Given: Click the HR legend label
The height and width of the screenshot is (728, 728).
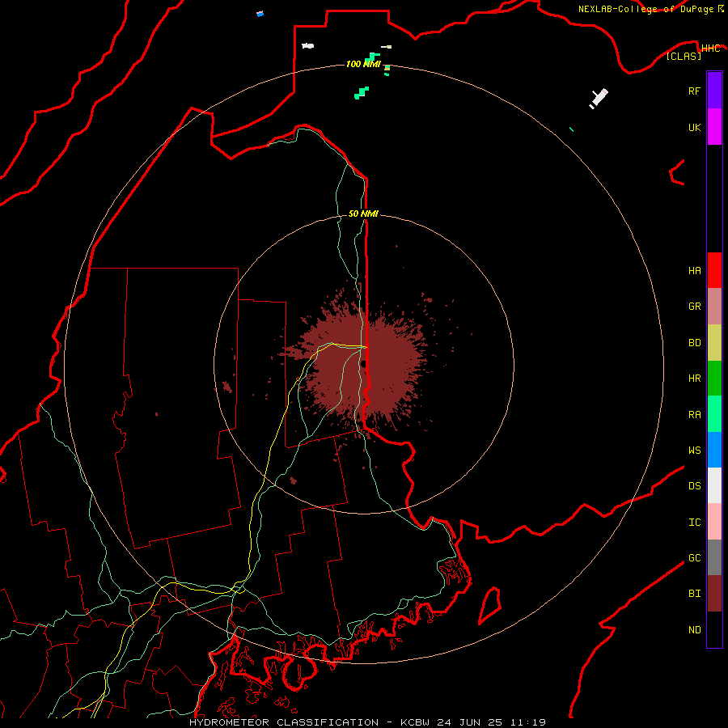Looking at the screenshot, I should (x=694, y=379).
